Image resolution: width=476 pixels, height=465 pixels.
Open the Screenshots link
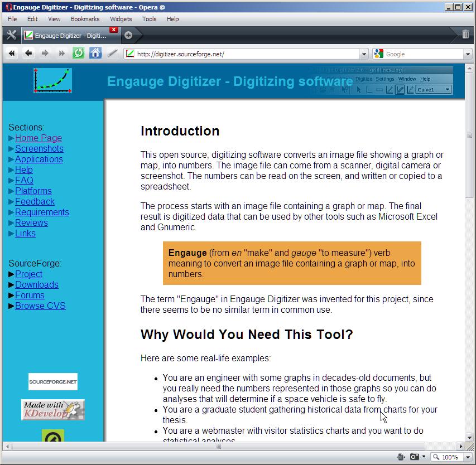coord(39,148)
